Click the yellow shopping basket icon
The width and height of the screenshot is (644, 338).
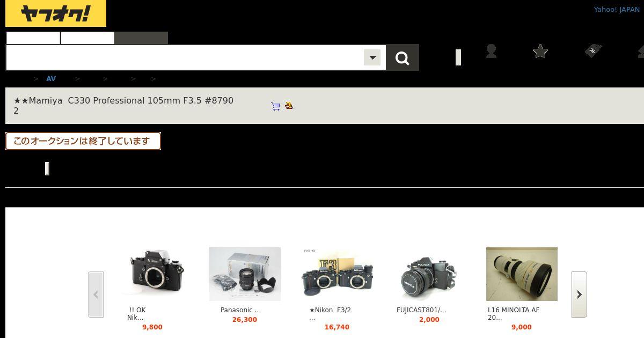coord(289,106)
